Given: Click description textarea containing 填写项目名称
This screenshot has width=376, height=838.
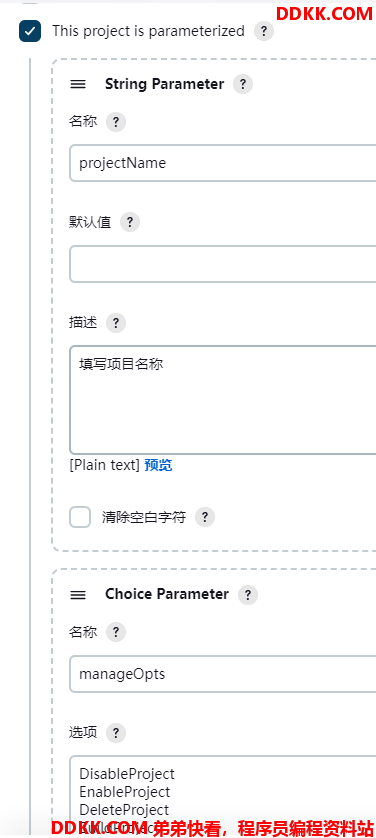Looking at the screenshot, I should tap(223, 400).
